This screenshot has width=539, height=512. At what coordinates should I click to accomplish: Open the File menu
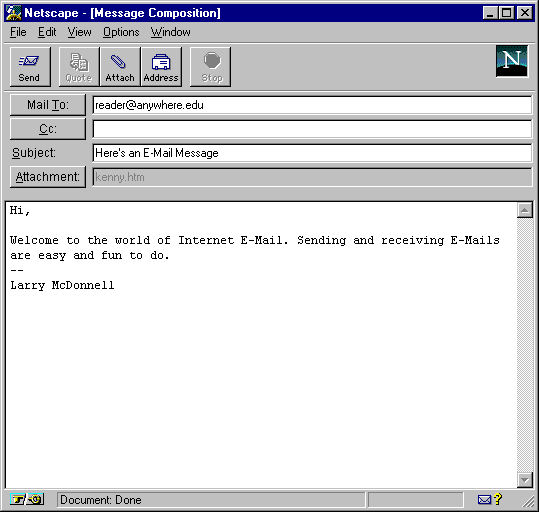click(x=18, y=32)
